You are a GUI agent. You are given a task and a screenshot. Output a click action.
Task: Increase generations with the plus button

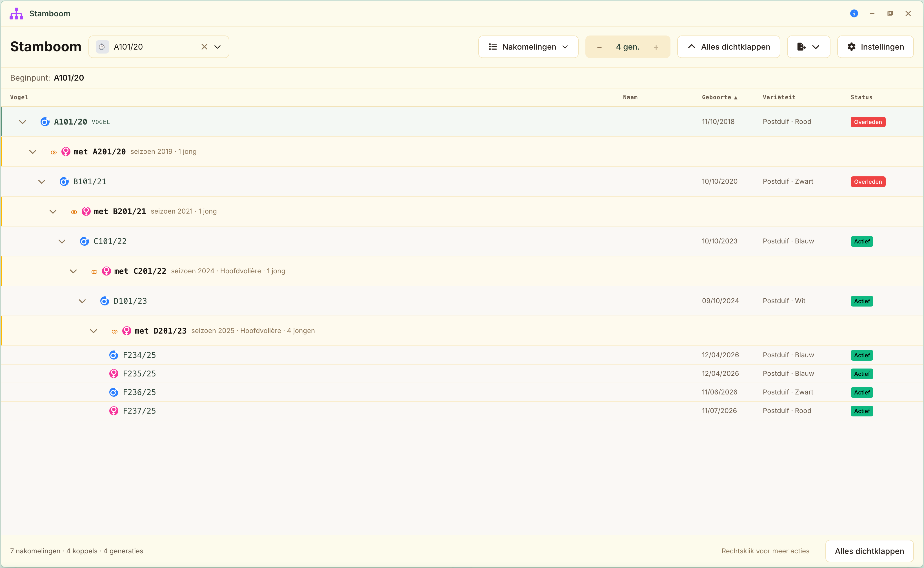(656, 47)
